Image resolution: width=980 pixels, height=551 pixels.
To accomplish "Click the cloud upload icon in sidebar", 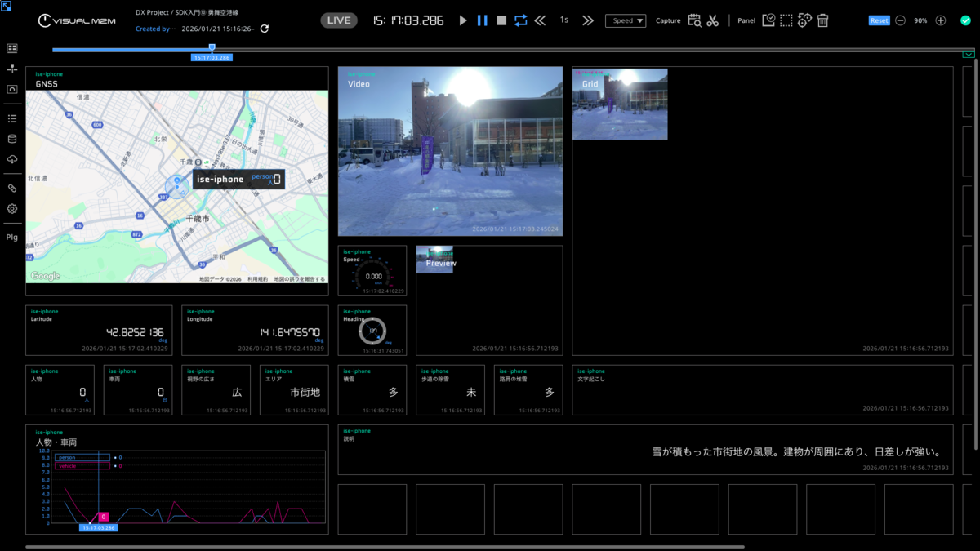I will [12, 160].
